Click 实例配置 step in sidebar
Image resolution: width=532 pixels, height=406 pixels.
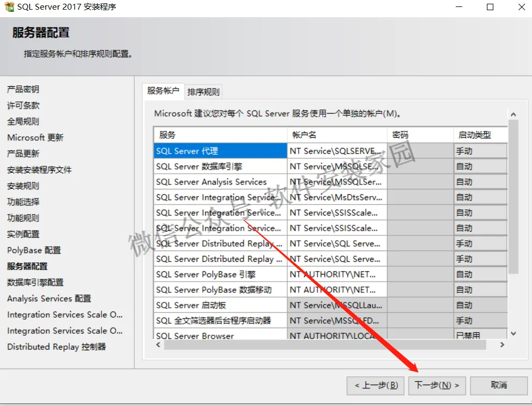click(23, 234)
